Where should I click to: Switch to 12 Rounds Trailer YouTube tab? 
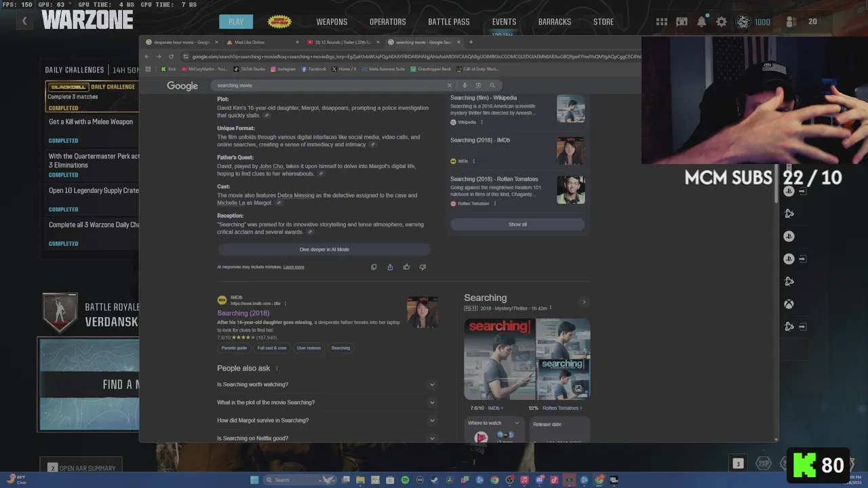click(343, 42)
